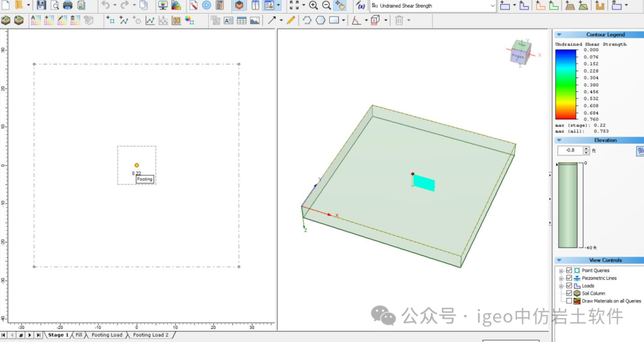
Task: Insert an image annotation icon
Action: pos(255,20)
